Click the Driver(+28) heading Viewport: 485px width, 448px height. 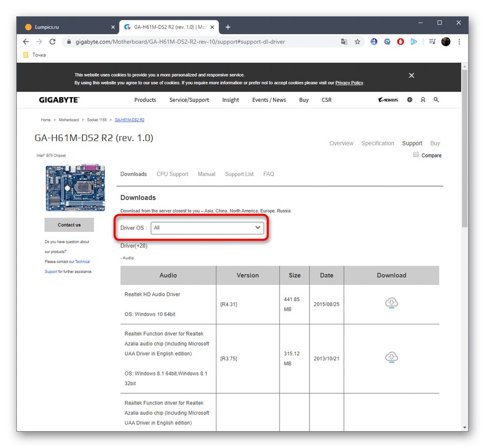pos(134,246)
